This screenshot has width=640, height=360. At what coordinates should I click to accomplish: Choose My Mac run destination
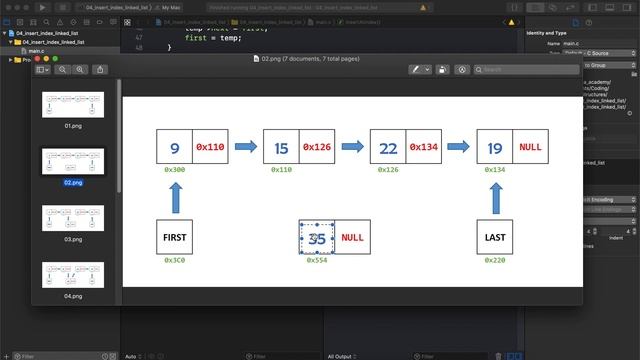click(x=171, y=7)
